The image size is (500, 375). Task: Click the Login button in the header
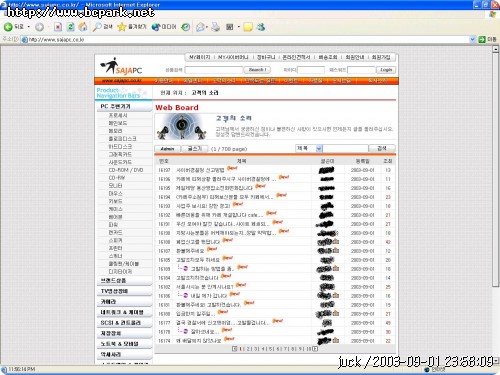pyautogui.click(x=386, y=70)
